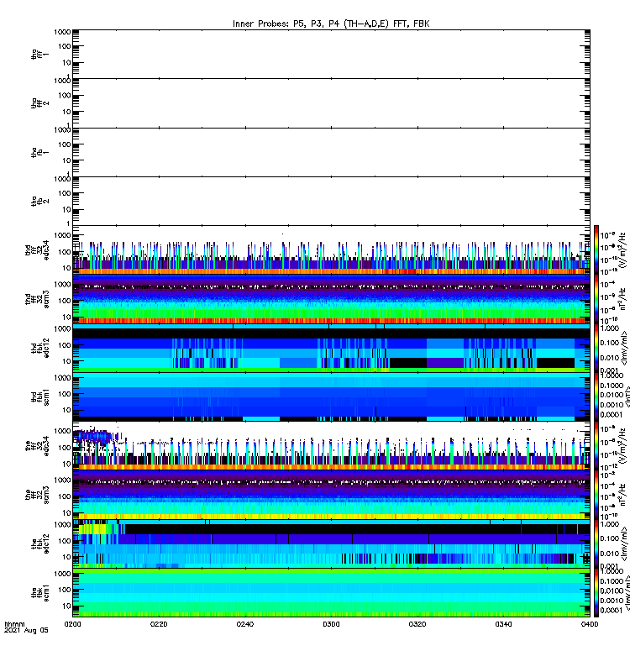This screenshot has width=630, height=672.
Task: Click the 0320 time tick label
Action: (417, 624)
